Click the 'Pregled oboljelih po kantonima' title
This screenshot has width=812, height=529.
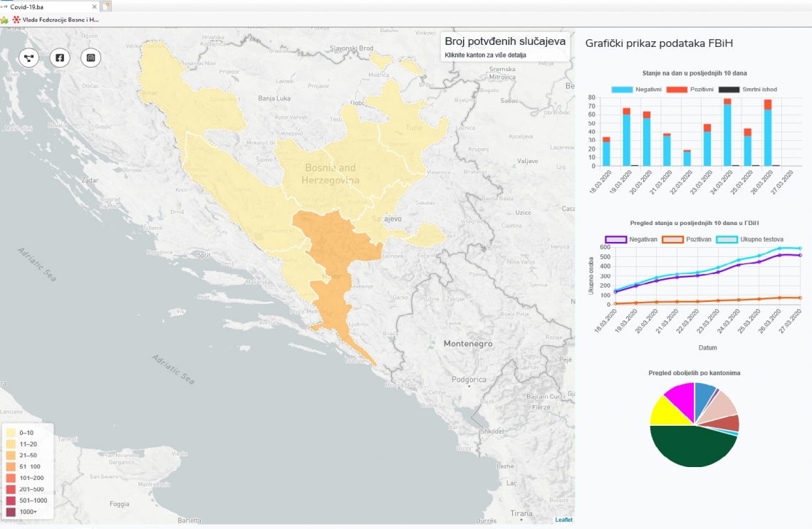pos(694,372)
